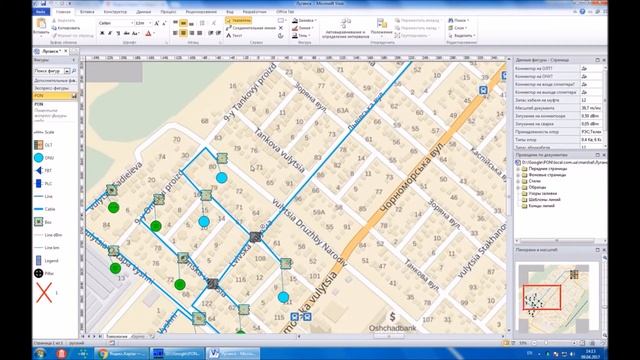
Task: Click the shape search magnifier icon
Action: (74, 71)
